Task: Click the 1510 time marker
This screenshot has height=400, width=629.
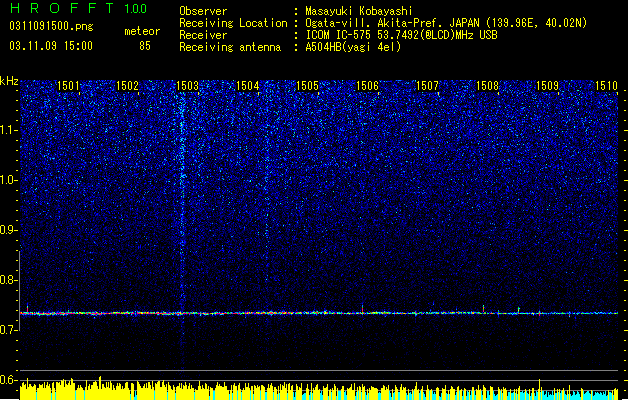Action: click(x=607, y=86)
